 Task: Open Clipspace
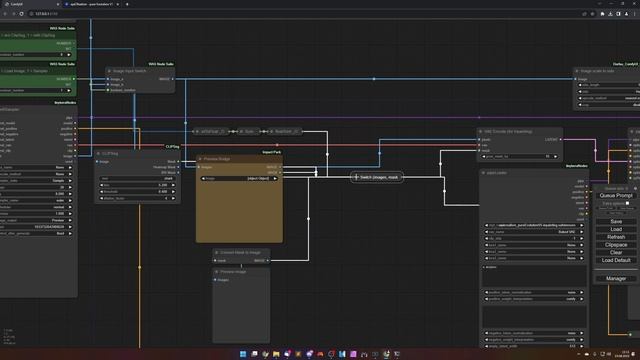point(616,245)
